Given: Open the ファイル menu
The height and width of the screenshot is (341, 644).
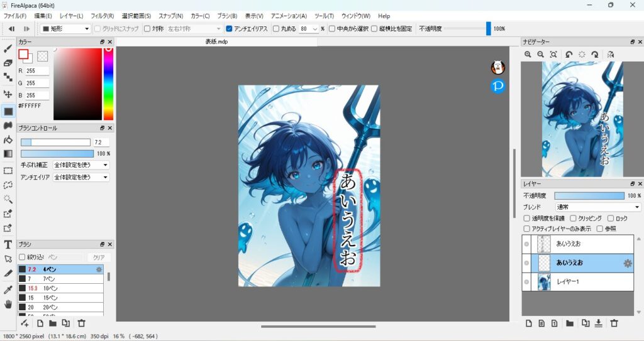Looking at the screenshot, I should (x=15, y=16).
